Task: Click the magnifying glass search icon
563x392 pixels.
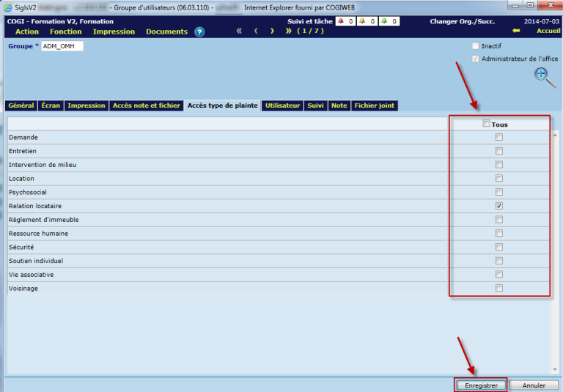Action: (544, 76)
